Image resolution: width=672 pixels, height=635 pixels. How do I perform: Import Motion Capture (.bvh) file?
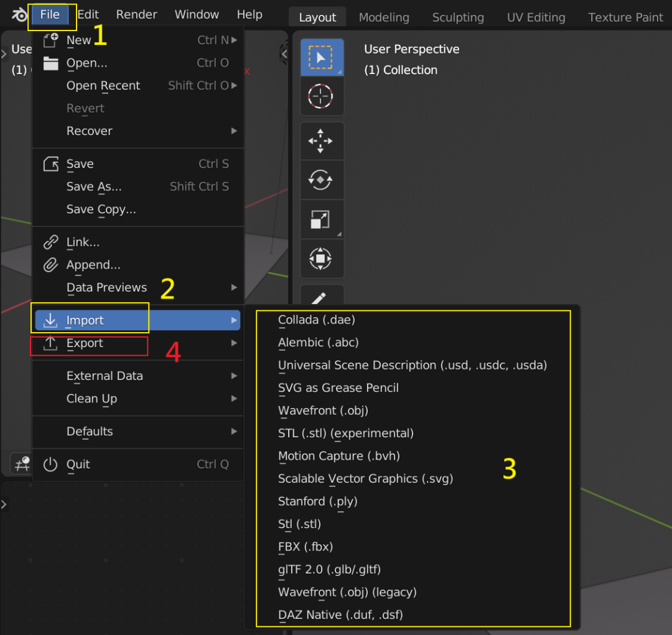(x=414, y=456)
